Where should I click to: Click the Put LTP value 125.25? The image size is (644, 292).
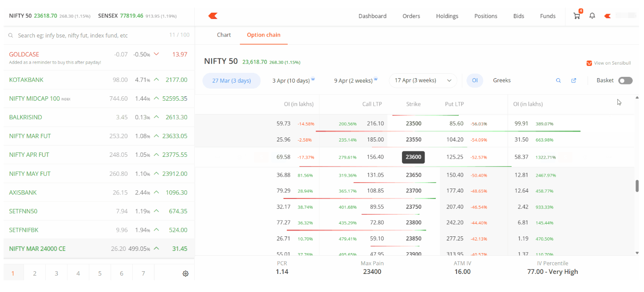454,157
